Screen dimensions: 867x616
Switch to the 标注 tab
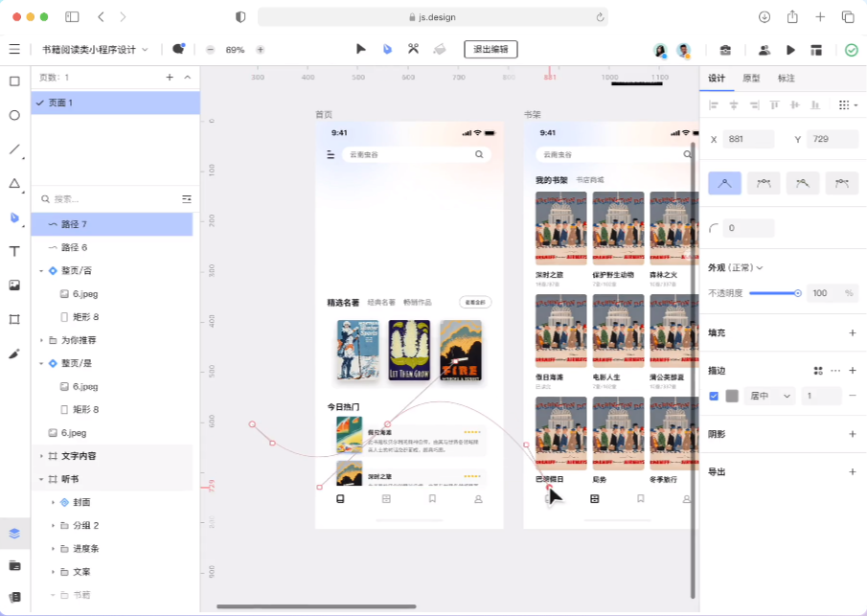click(786, 78)
